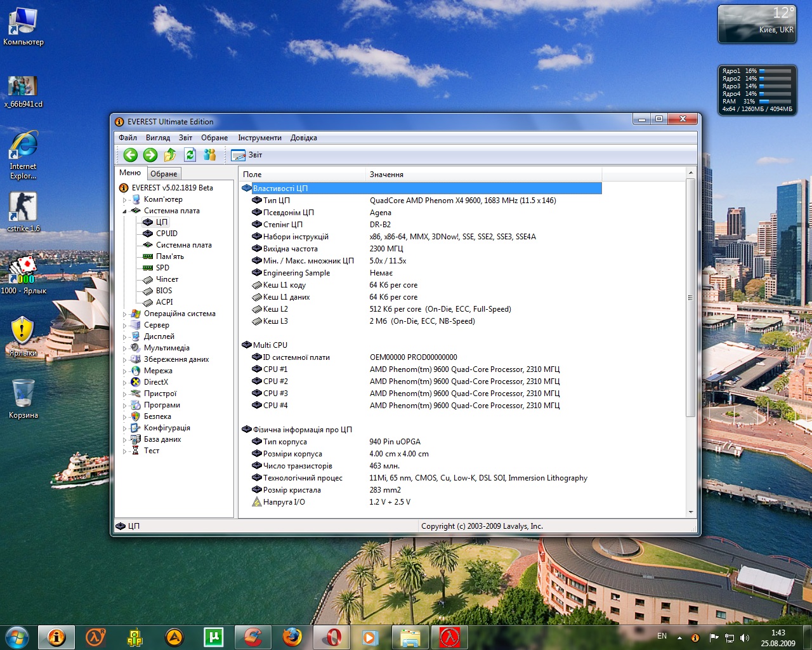Open the Інструменти menu
Screen dimensions: 812x650
coord(259,138)
